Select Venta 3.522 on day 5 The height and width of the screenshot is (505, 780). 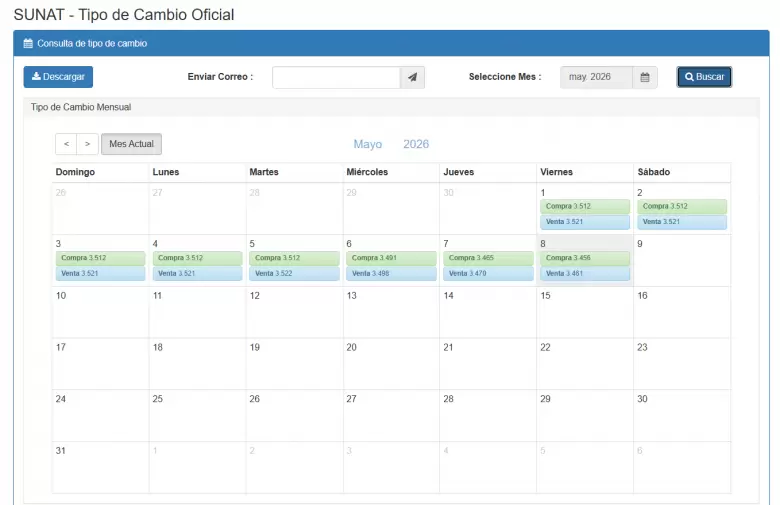coord(294,273)
